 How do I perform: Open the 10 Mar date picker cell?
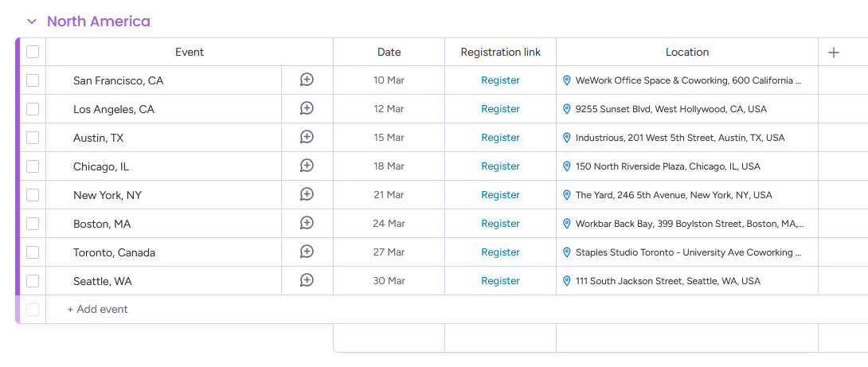389,80
